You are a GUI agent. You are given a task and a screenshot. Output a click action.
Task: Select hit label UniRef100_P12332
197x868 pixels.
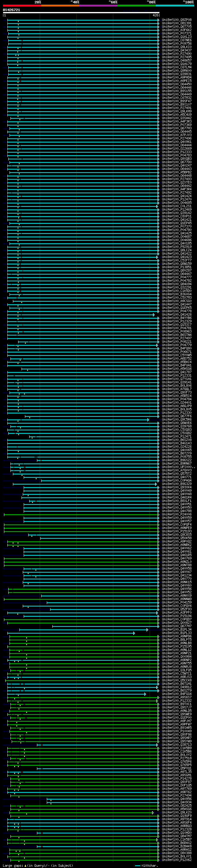click(176, 700)
